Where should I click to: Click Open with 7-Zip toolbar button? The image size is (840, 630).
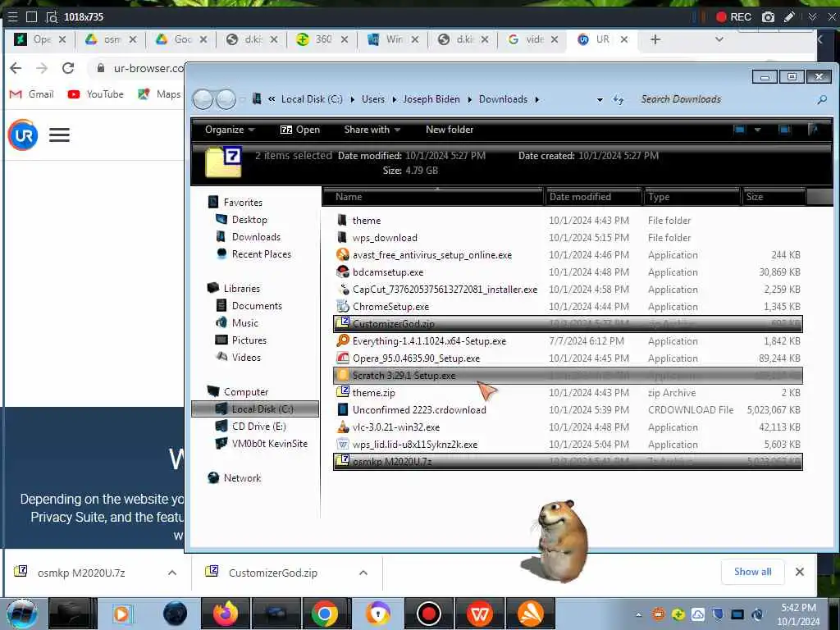click(300, 130)
